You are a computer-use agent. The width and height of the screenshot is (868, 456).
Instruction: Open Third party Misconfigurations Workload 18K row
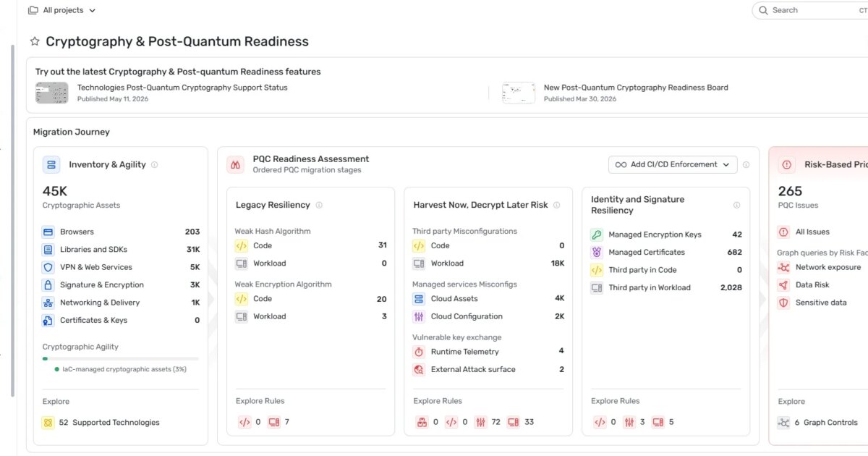click(488, 263)
